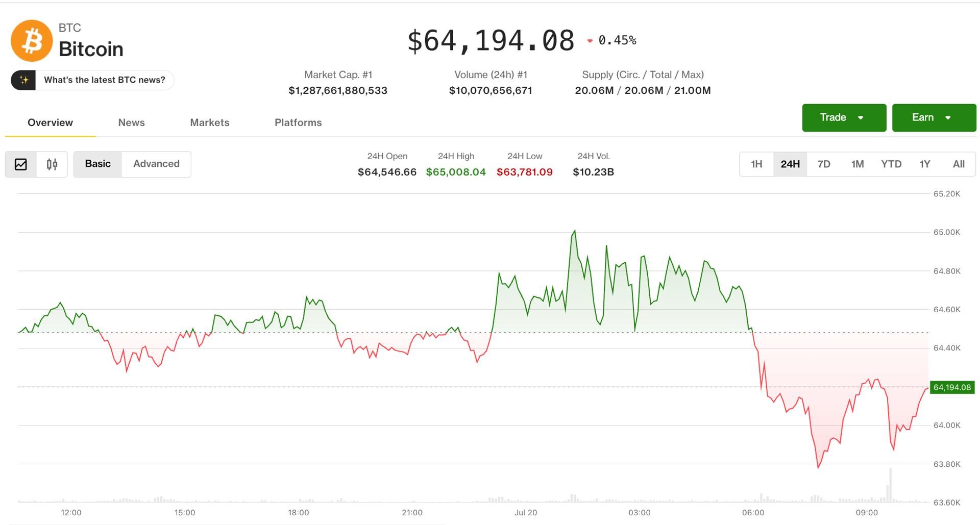The height and width of the screenshot is (525, 980).
Task: Select the 24H time range
Action: [x=790, y=164]
